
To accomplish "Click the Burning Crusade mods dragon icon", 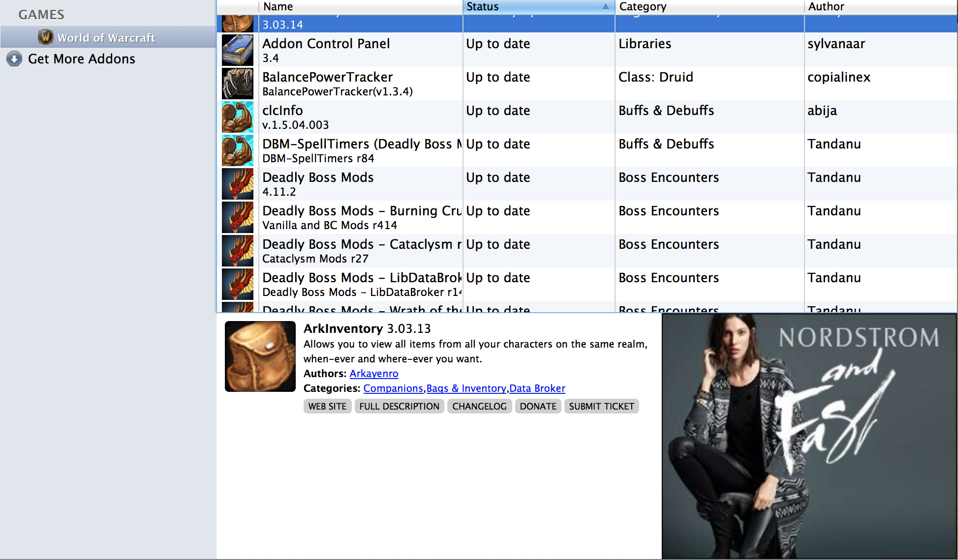I will click(x=238, y=217).
